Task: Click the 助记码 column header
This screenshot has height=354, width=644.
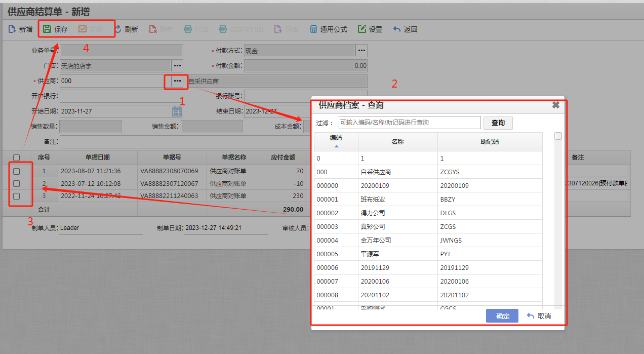Action: [490, 142]
